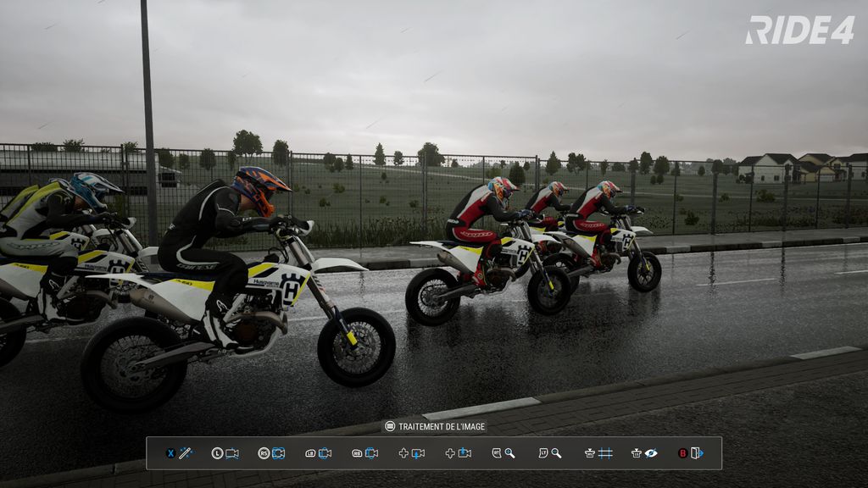
Task: Click the menu button glyph above the toolbar
Action: point(390,427)
